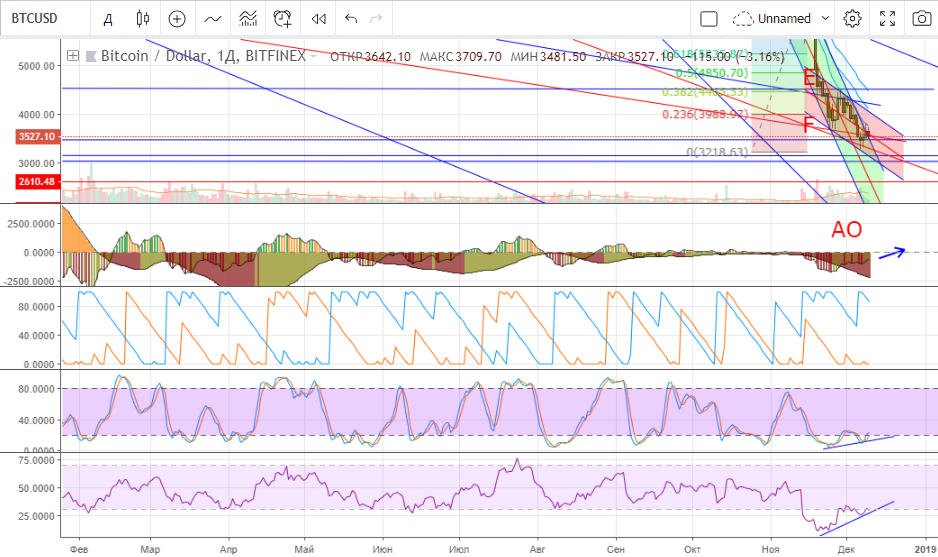Open the dropdown arrow next to Unnamed layout
This screenshot has height=557, width=938.
[825, 18]
